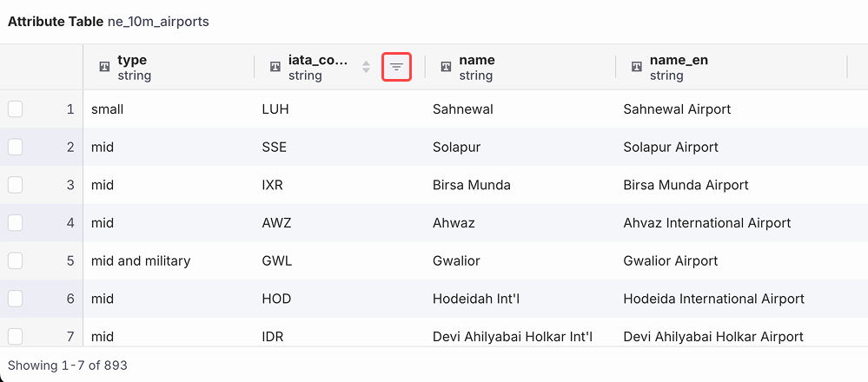Screen dimensions: 868x382
Task: Click the type column string-type icon
Action: coord(104,67)
